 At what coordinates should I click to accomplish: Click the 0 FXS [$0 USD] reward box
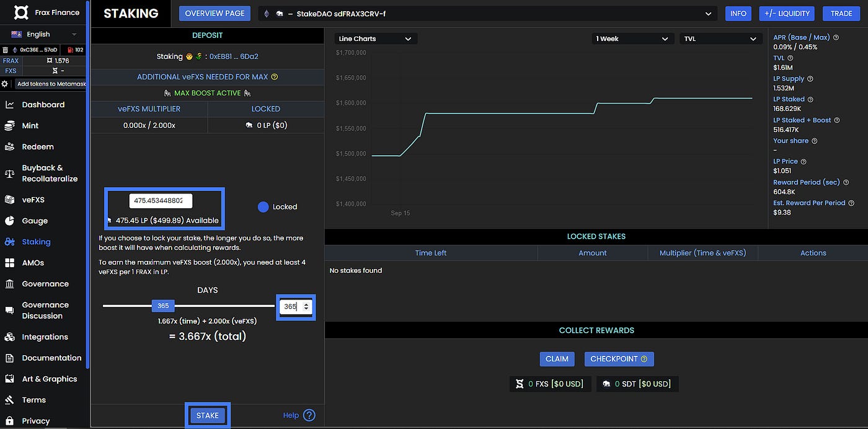click(x=550, y=384)
